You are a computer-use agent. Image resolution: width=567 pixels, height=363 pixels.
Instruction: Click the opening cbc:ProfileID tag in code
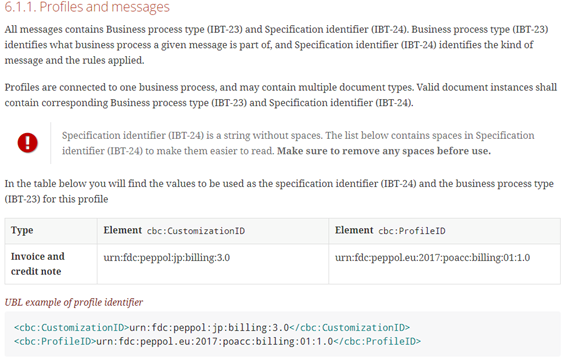(55, 341)
